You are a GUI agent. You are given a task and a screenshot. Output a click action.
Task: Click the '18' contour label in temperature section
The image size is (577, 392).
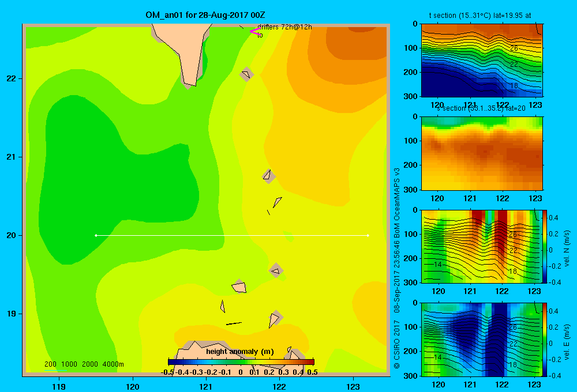514,86
